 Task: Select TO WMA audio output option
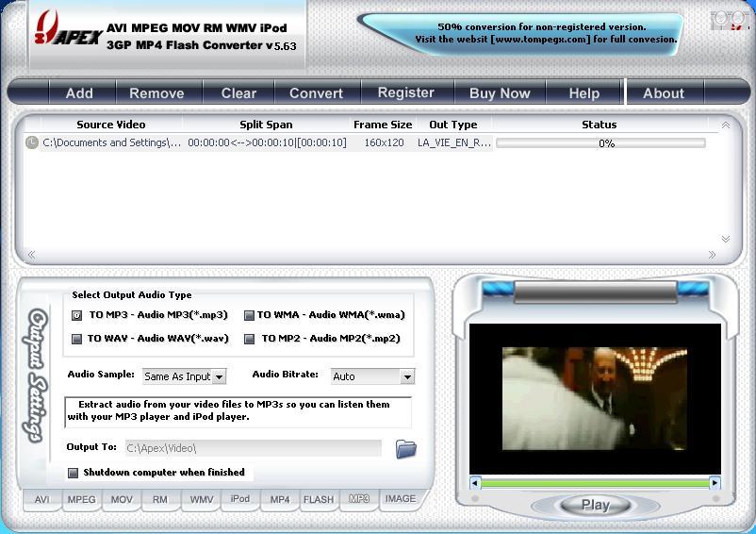coord(250,316)
